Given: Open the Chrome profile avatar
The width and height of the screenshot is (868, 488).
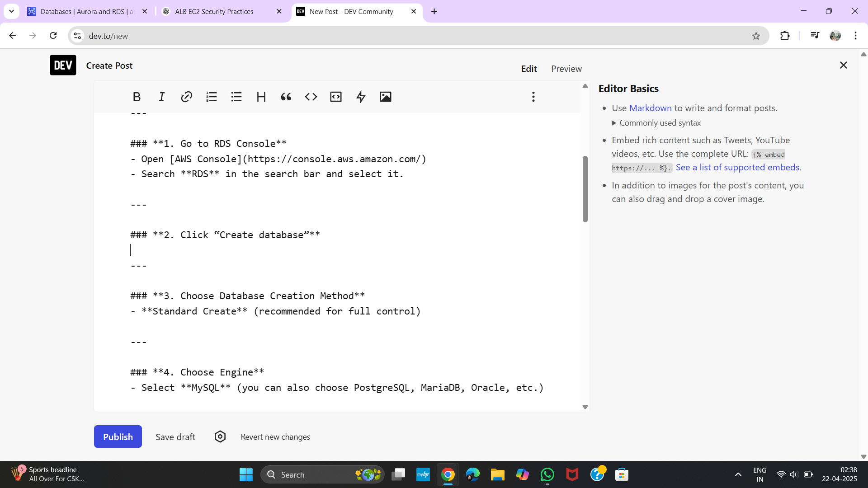Looking at the screenshot, I should pyautogui.click(x=835, y=36).
